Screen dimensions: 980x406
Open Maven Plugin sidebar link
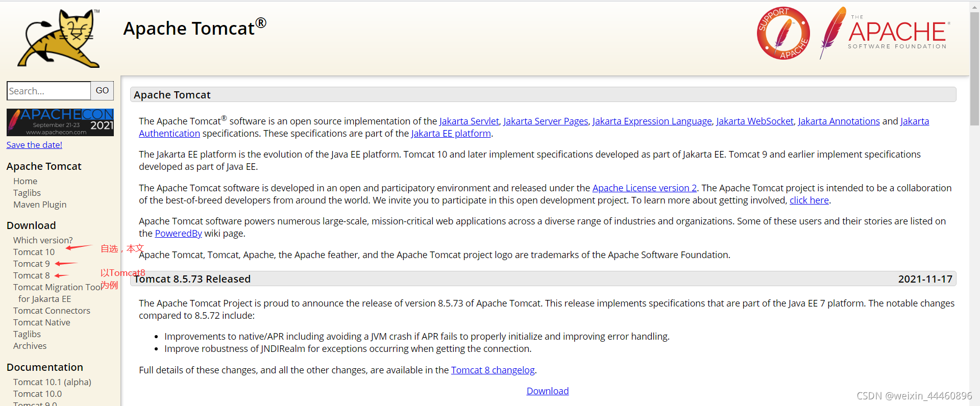coord(40,205)
